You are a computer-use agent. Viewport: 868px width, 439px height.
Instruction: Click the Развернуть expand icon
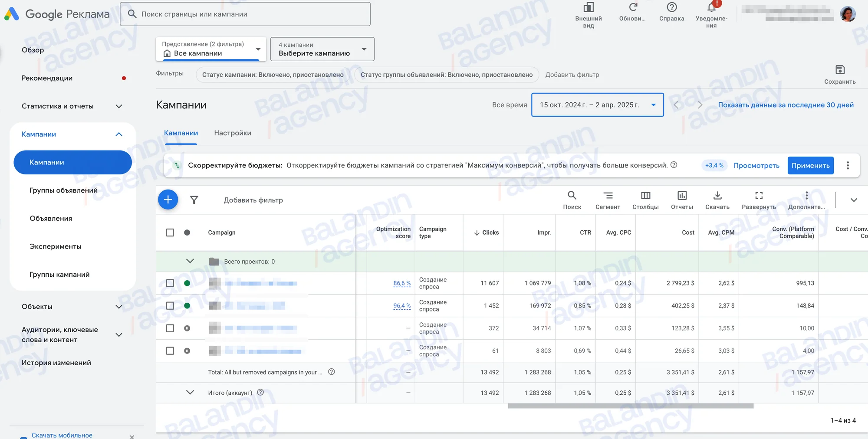[x=759, y=196]
